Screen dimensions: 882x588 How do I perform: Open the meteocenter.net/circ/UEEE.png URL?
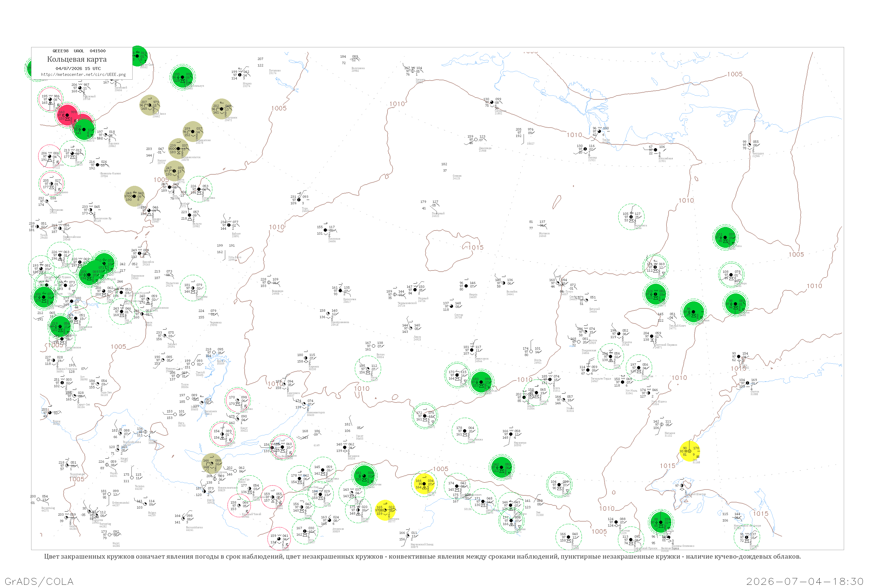83,75
